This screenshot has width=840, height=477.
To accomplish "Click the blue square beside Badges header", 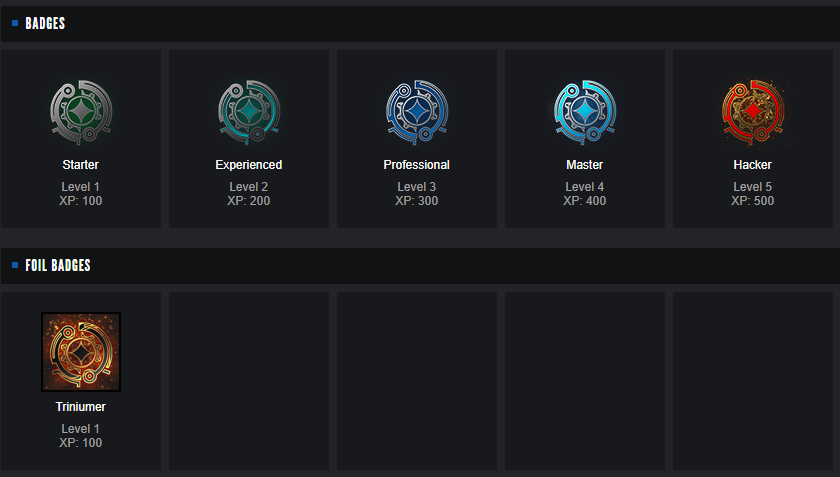I will coord(15,23).
